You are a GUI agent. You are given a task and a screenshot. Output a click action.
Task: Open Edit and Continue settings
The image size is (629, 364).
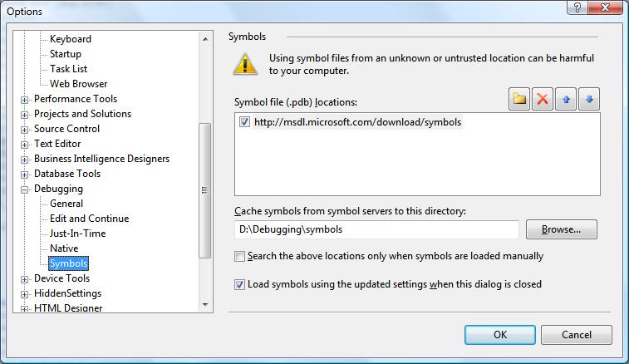click(89, 219)
